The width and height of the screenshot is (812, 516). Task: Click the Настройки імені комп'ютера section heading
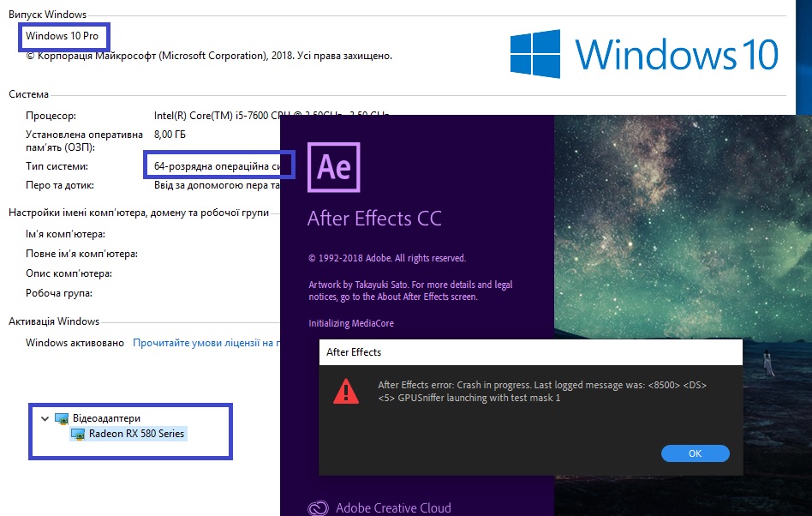click(x=139, y=213)
